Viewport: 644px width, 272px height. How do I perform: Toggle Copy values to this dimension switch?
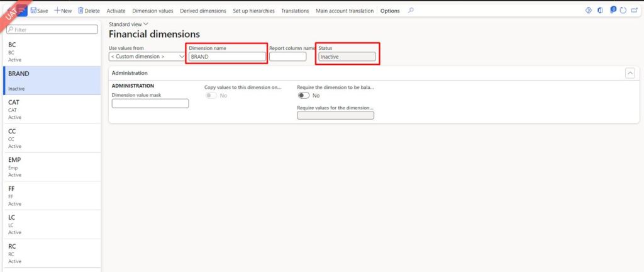pos(212,95)
